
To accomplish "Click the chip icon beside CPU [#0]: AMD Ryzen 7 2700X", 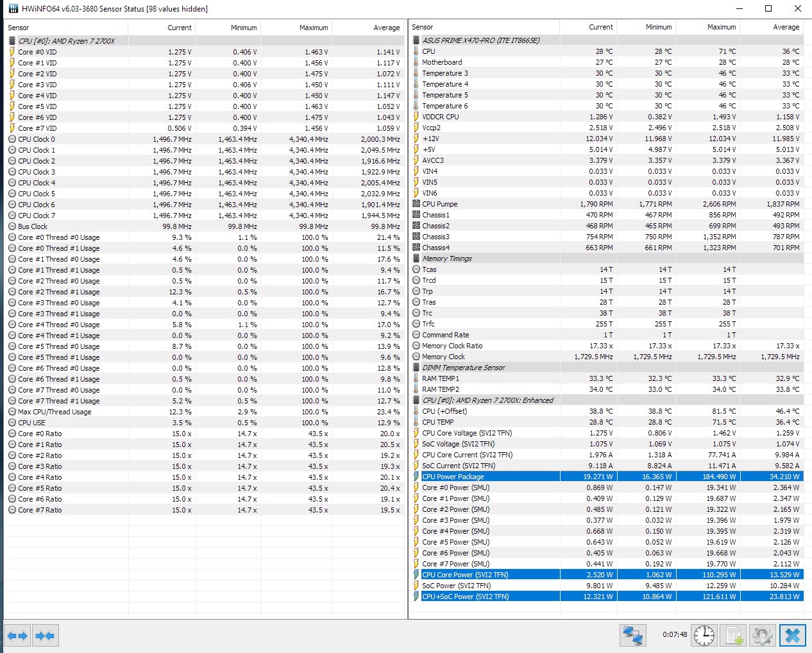I will 12,41.
